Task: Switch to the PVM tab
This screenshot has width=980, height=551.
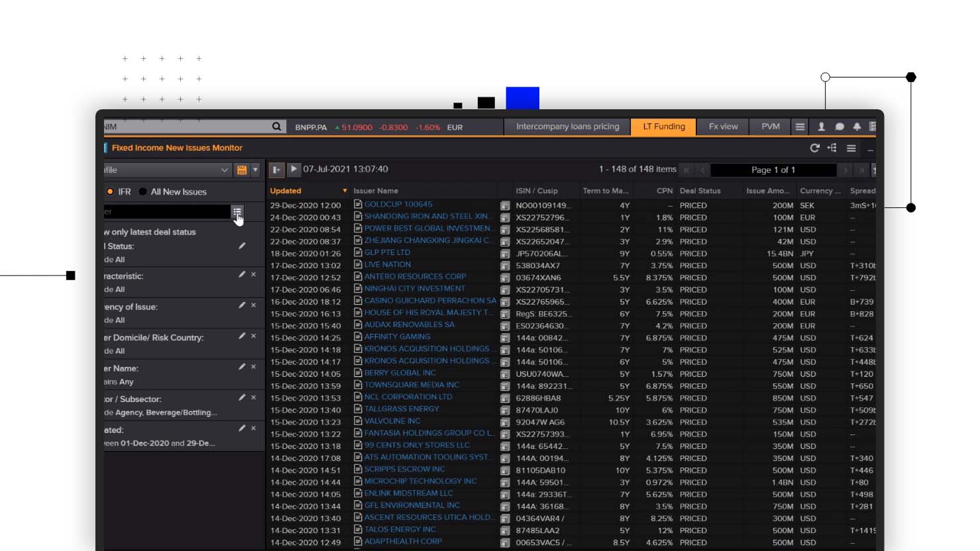Action: tap(771, 126)
